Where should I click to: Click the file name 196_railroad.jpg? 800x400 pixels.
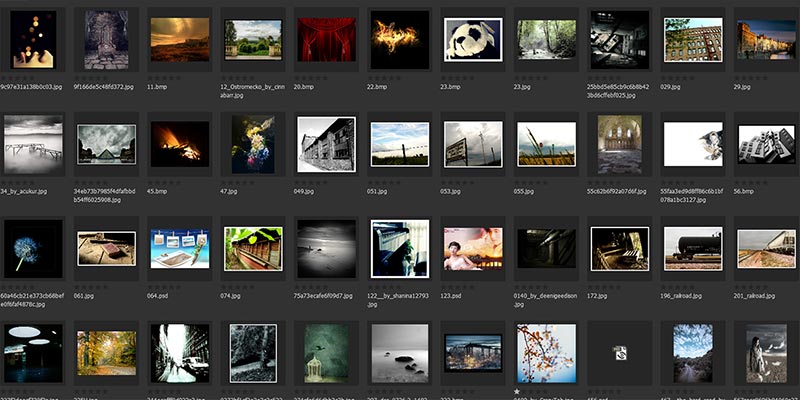pos(681,296)
